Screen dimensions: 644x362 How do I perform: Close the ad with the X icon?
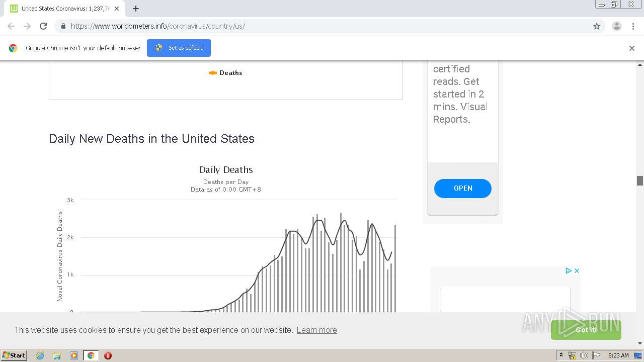coord(577,270)
